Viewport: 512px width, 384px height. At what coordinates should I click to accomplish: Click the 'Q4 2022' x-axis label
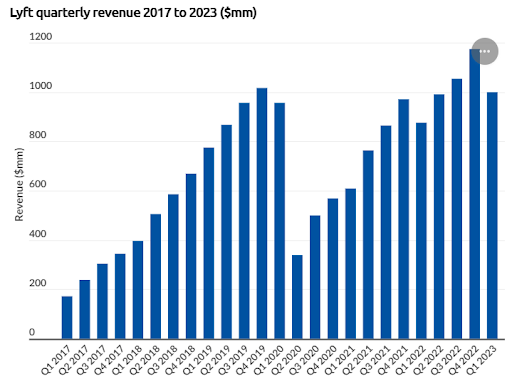(463, 360)
